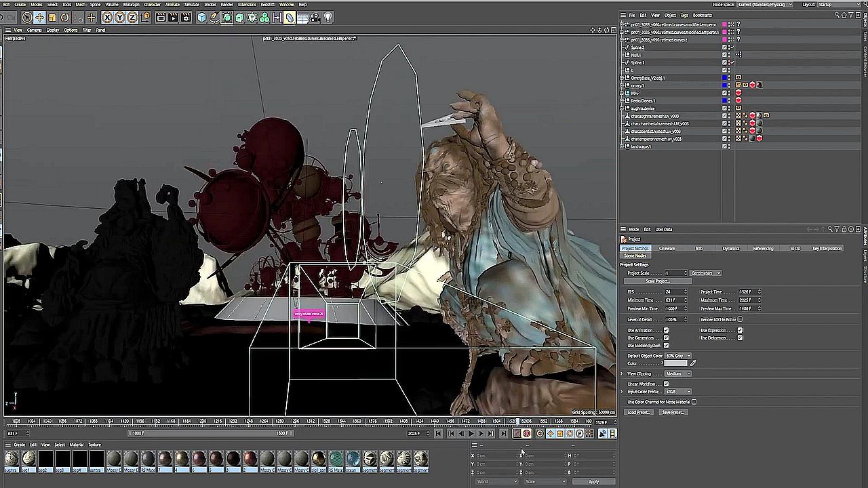Viewport: 868px width, 488px height.
Task: Click the eyedropper next to Color
Action: point(693,363)
